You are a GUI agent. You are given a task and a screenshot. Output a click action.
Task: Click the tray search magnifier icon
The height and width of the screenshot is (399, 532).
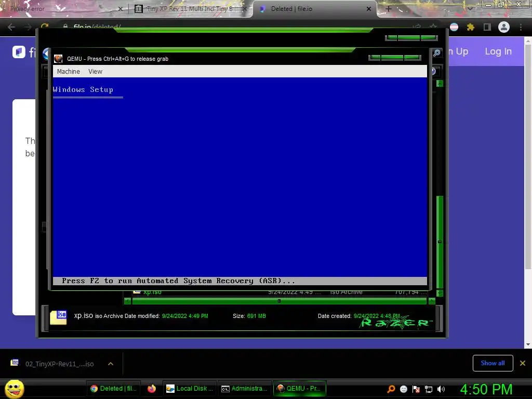click(391, 389)
